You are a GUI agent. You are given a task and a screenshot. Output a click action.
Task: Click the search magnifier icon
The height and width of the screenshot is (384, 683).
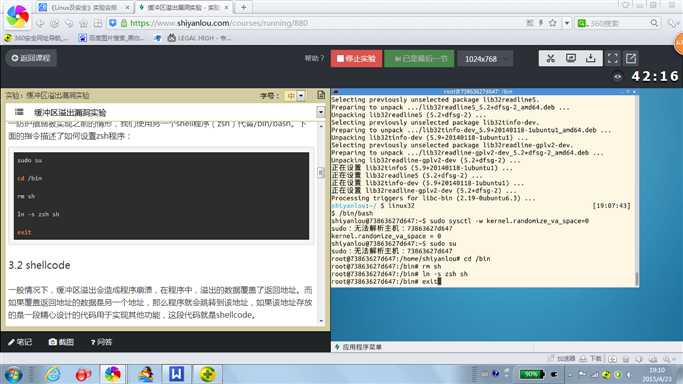point(654,23)
